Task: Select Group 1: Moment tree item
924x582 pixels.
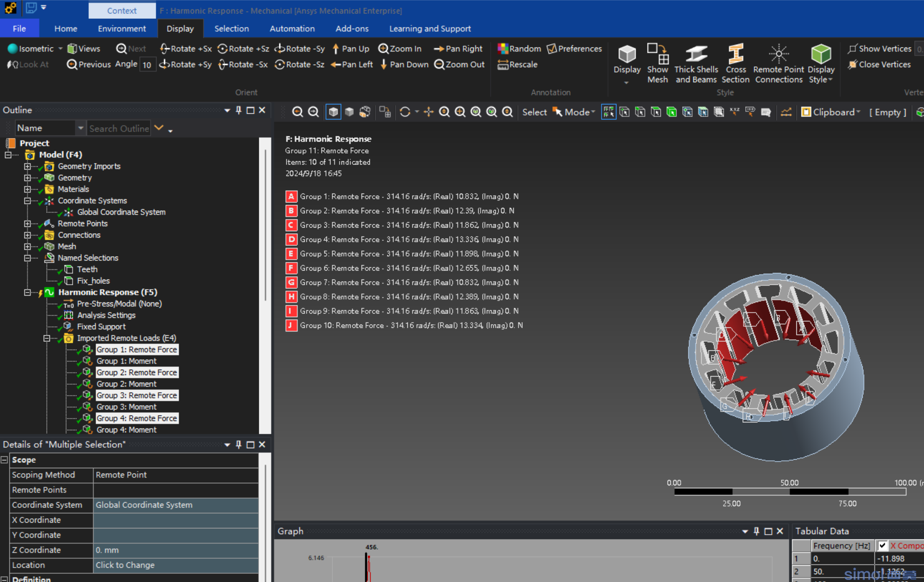Action: 126,361
